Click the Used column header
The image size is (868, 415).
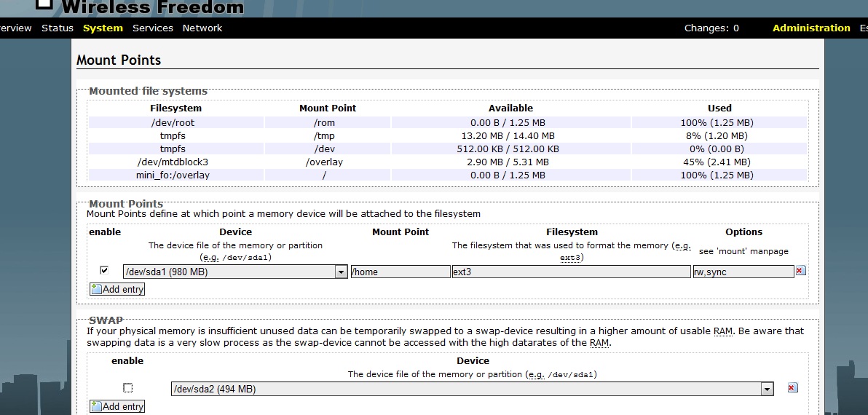719,108
